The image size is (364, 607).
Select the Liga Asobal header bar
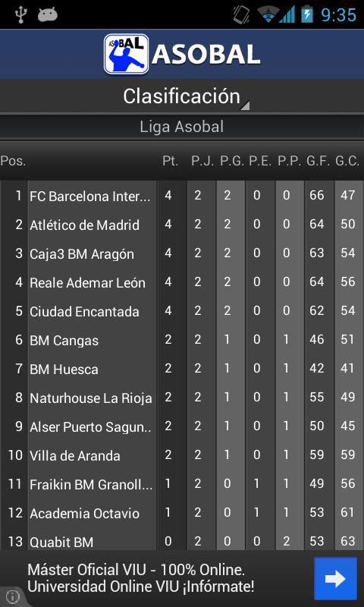(182, 127)
